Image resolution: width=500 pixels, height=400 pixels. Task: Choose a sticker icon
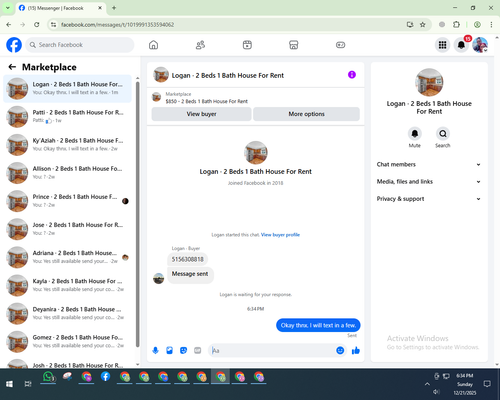click(x=183, y=350)
